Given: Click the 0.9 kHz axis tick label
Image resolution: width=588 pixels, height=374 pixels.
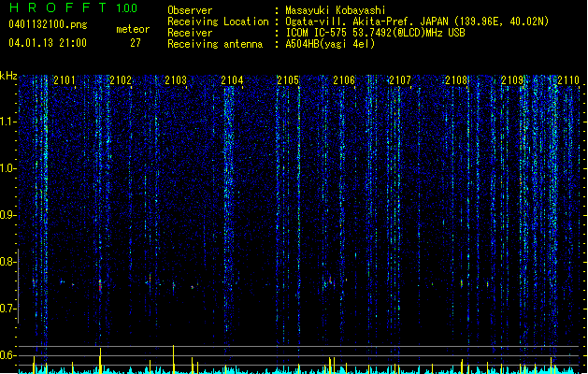Looking at the screenshot, I should [7, 215].
